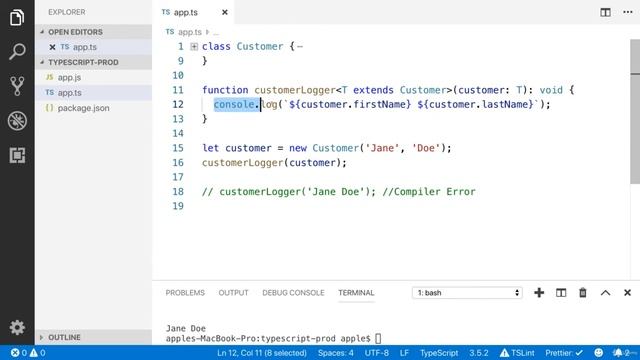The image size is (640, 360).
Task: Click the EXPLORER panel title
Action: [x=67, y=12]
